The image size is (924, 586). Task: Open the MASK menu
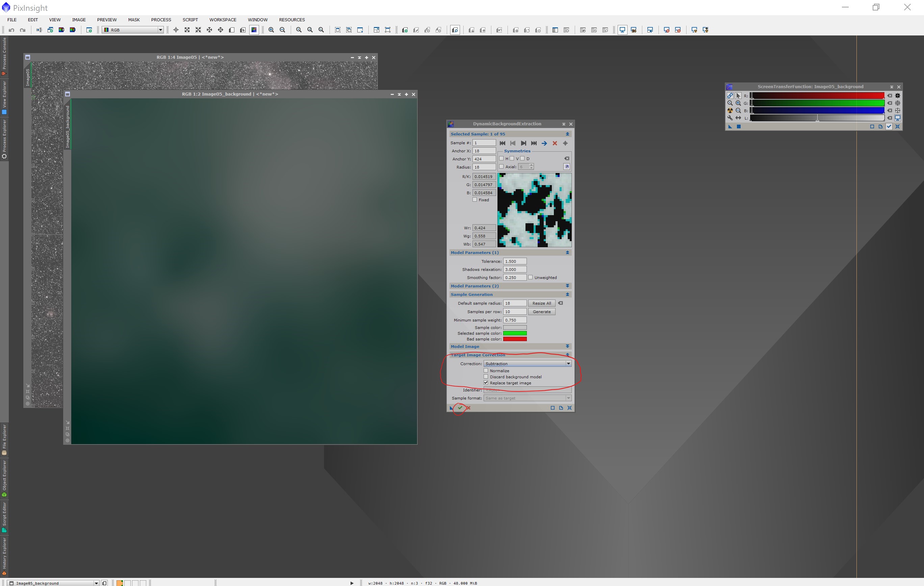coord(134,20)
